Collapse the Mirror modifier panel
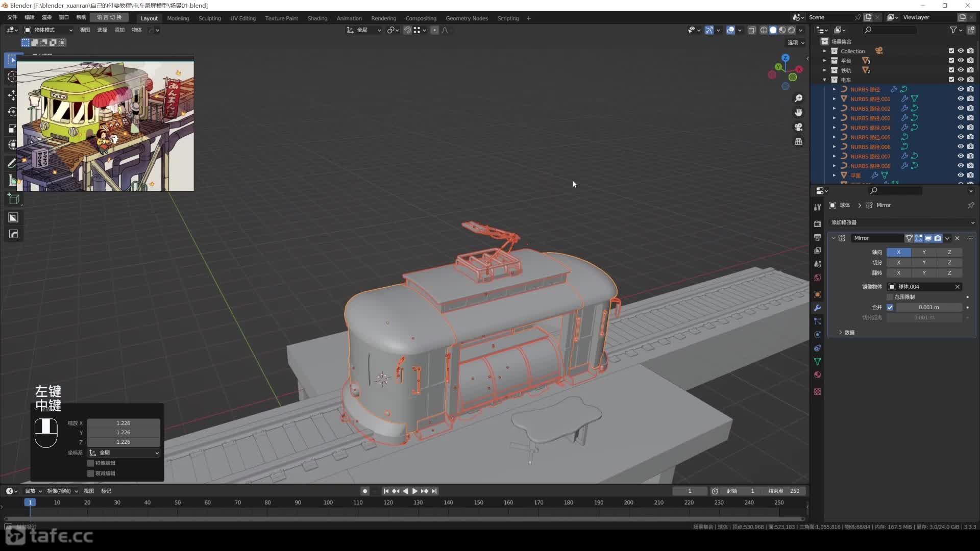 click(x=833, y=238)
